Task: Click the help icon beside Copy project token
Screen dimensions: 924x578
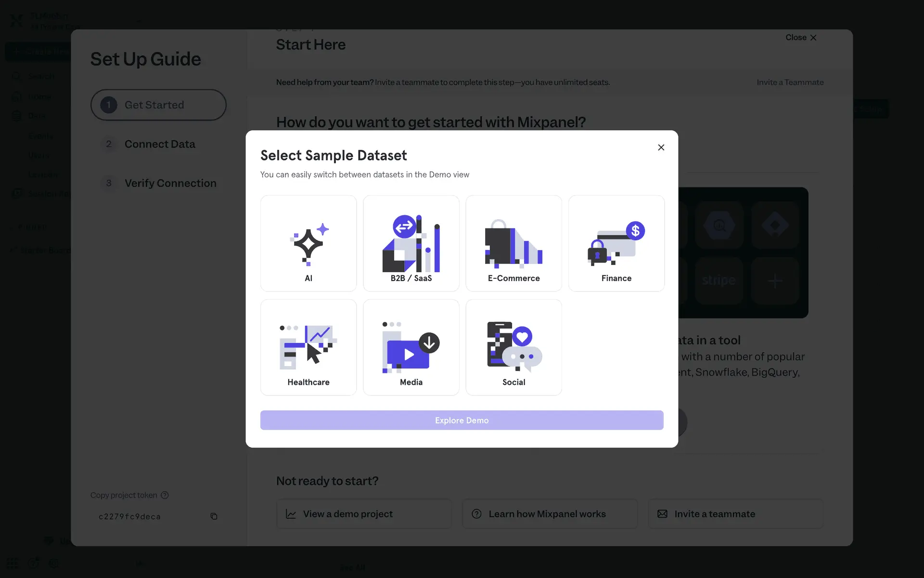Action: click(x=165, y=495)
